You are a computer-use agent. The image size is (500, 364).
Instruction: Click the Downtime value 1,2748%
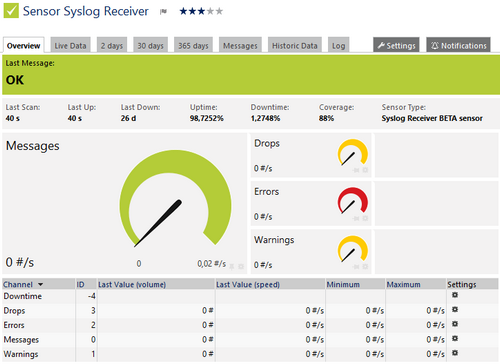pos(265,118)
